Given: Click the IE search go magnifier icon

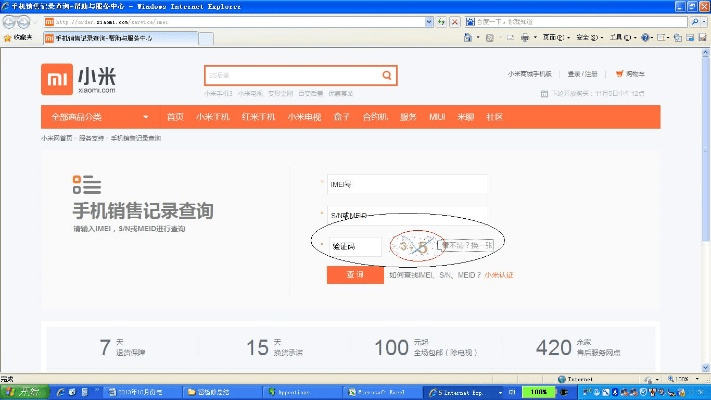Looking at the screenshot, I should coord(694,21).
